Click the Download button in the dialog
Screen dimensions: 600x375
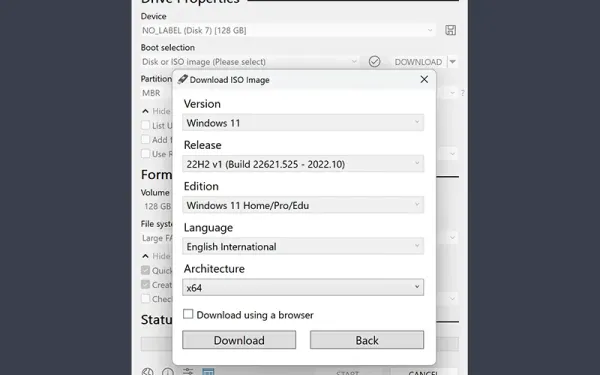239,340
